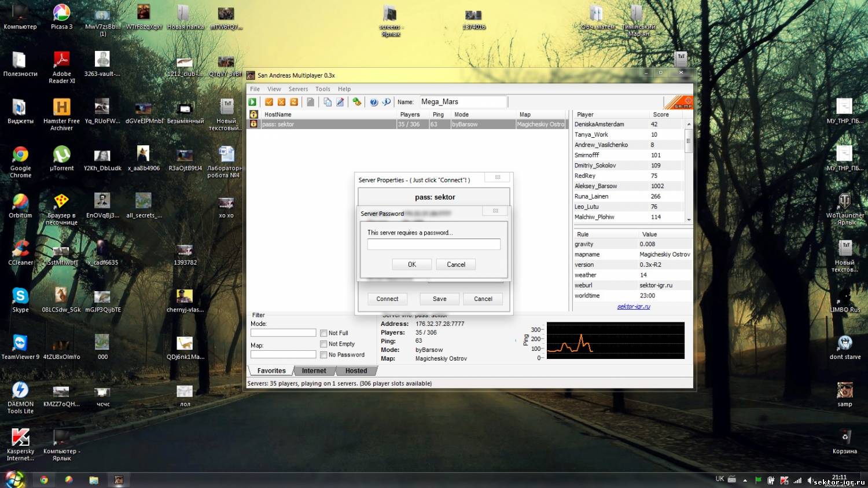Sort by the HostName column header
Viewport: 868px width, 488px height.
pos(329,115)
